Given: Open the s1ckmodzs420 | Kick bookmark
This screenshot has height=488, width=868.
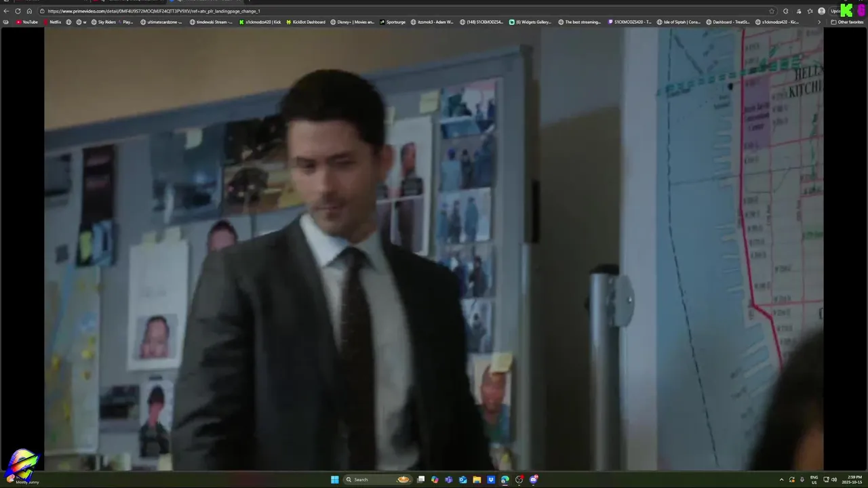Looking at the screenshot, I should click(x=260, y=22).
